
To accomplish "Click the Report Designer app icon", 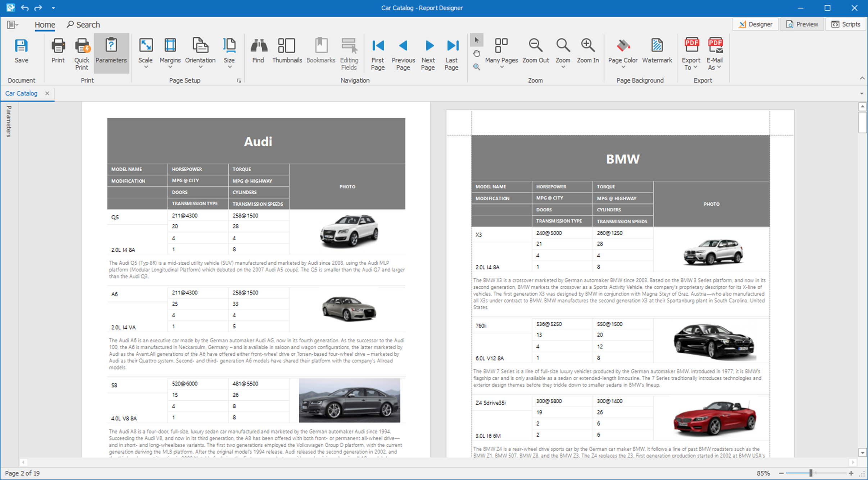I will 10,8.
